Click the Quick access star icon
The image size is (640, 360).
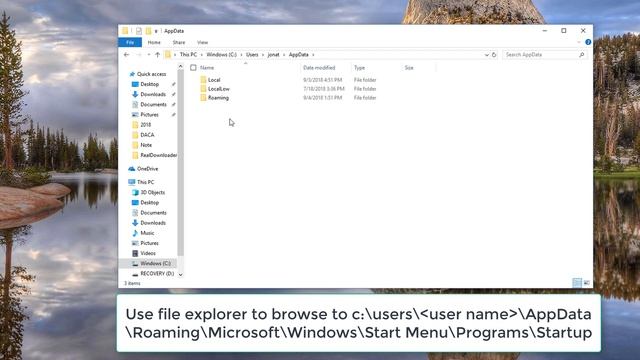coord(132,74)
